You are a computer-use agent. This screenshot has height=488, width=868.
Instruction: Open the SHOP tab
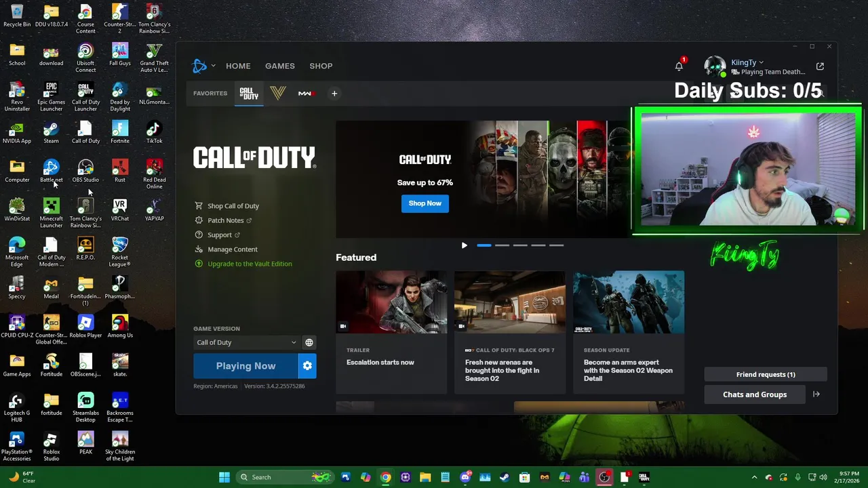point(321,66)
